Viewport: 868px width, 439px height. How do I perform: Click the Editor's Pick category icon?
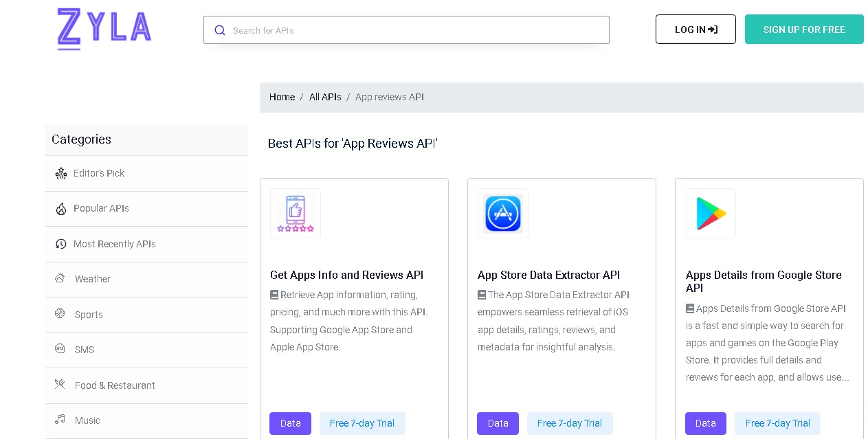(x=61, y=173)
